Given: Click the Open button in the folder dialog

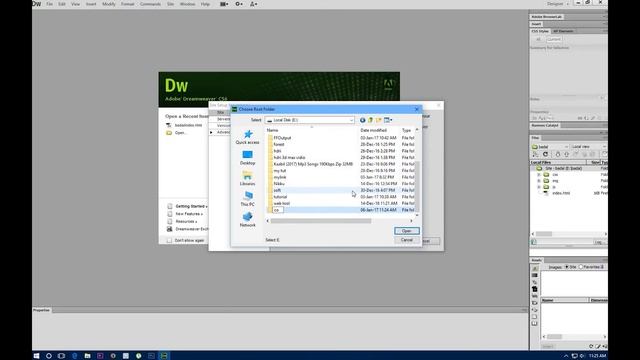Looking at the screenshot, I should (407, 231).
